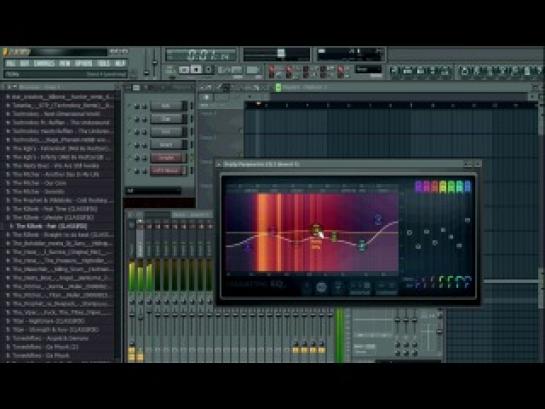Image resolution: width=545 pixels, height=409 pixels.
Task: Open the Parametric EQ window options arrow
Action: 219,164
